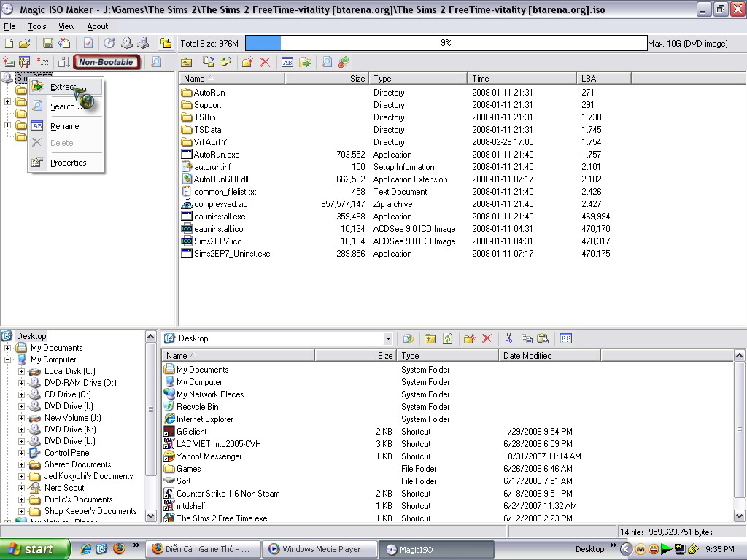Screen dimensions: 747x560
Task: Open the Tools menu
Action: coord(37,26)
